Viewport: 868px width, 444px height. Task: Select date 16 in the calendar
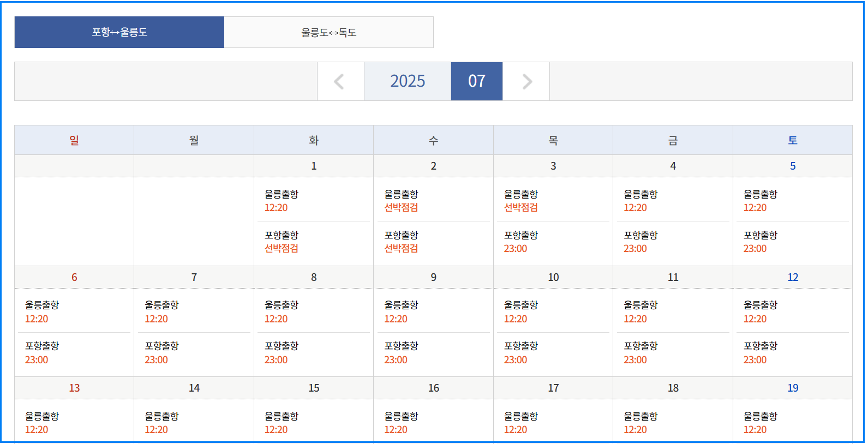click(434, 388)
